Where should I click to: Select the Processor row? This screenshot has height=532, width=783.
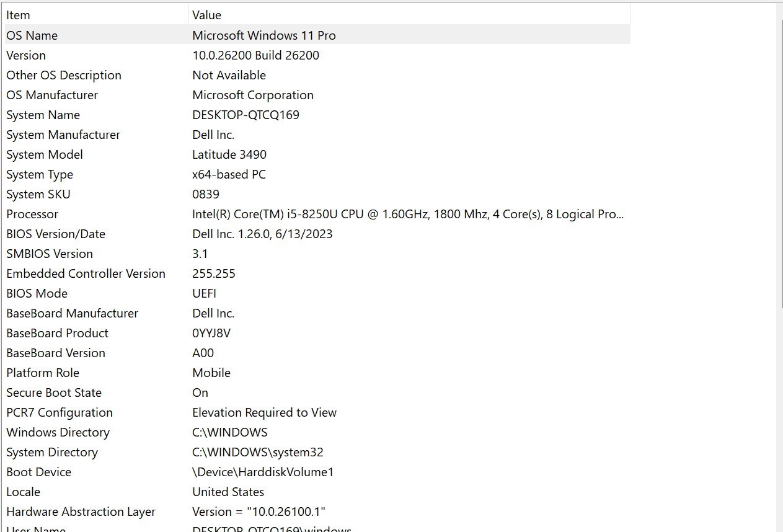[x=317, y=214]
